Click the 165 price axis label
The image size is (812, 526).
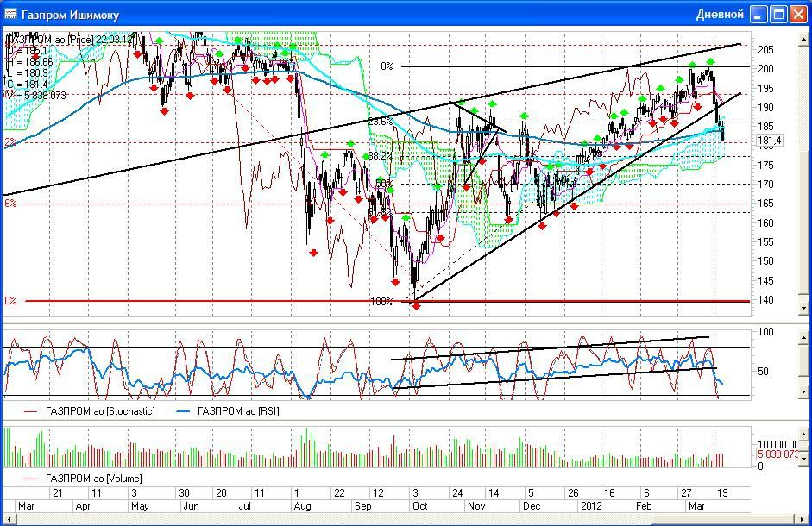tap(765, 204)
